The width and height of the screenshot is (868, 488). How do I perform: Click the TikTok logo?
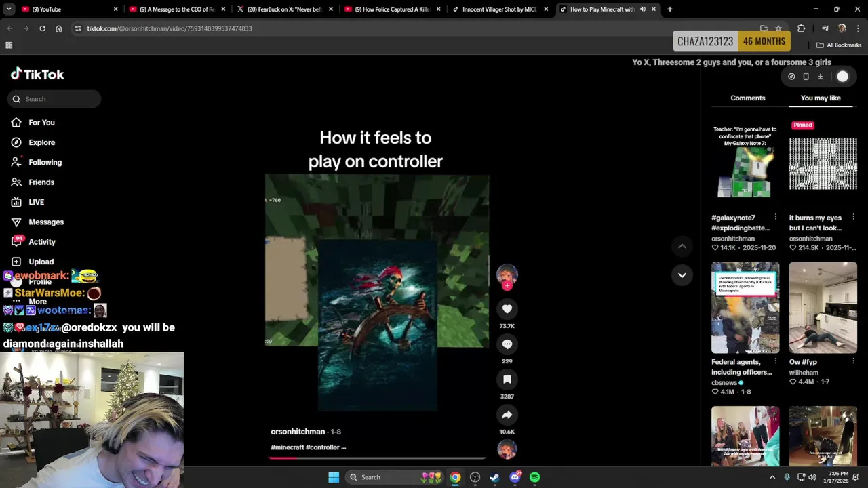click(x=37, y=75)
